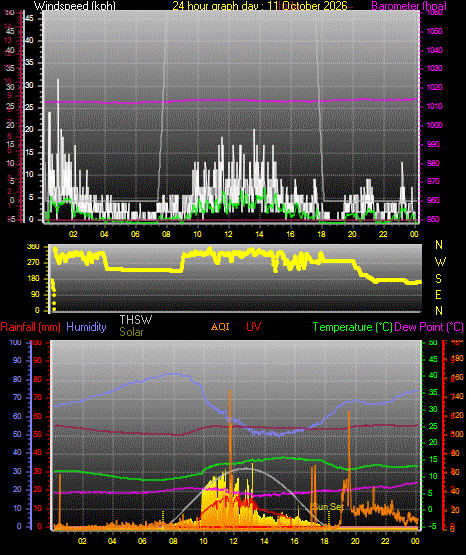The height and width of the screenshot is (555, 466).
Task: Click the "N" compass letter directly above "W"
Action: [x=439, y=245]
